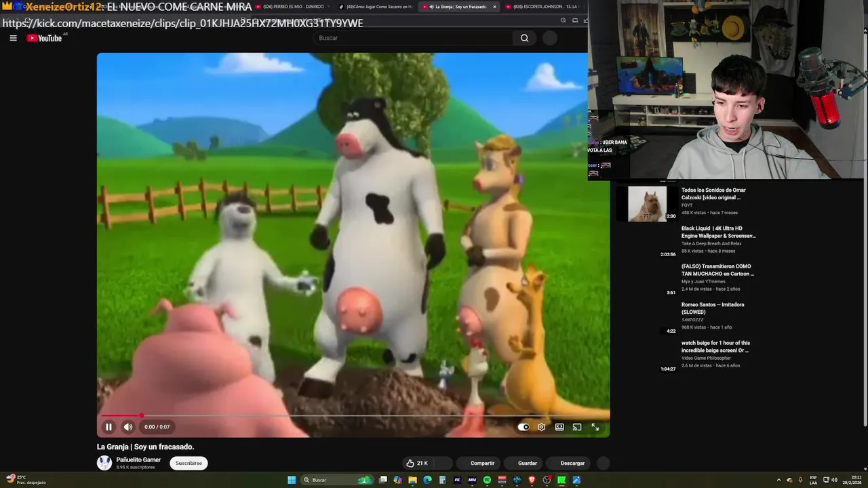Open the Pañuelito Gamer channel name

tap(138, 460)
